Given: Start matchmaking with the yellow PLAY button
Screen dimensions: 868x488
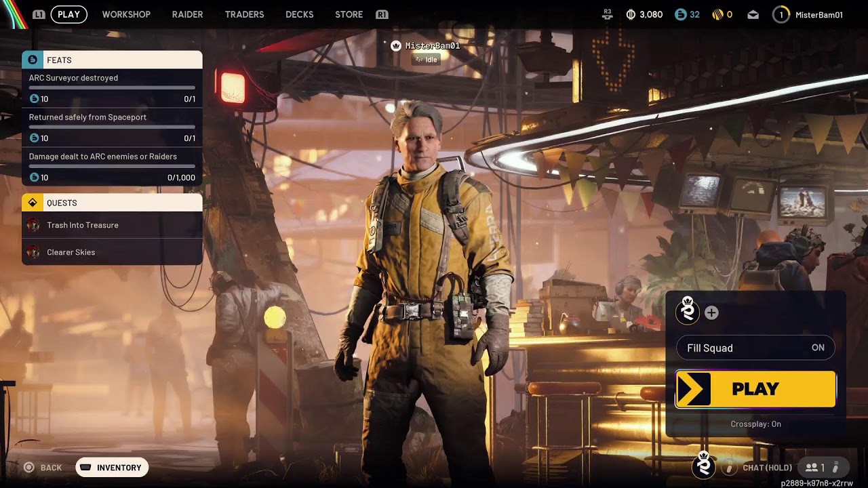Looking at the screenshot, I should pos(755,389).
